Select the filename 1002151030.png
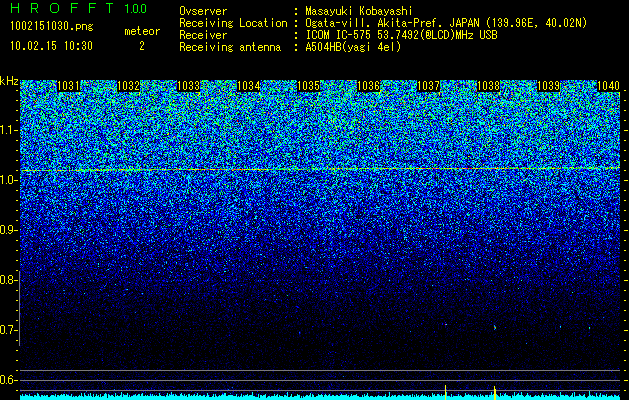The height and width of the screenshot is (400, 629). coord(51,27)
